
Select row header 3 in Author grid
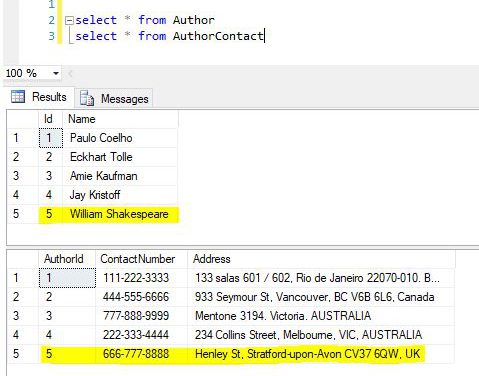pos(23,176)
